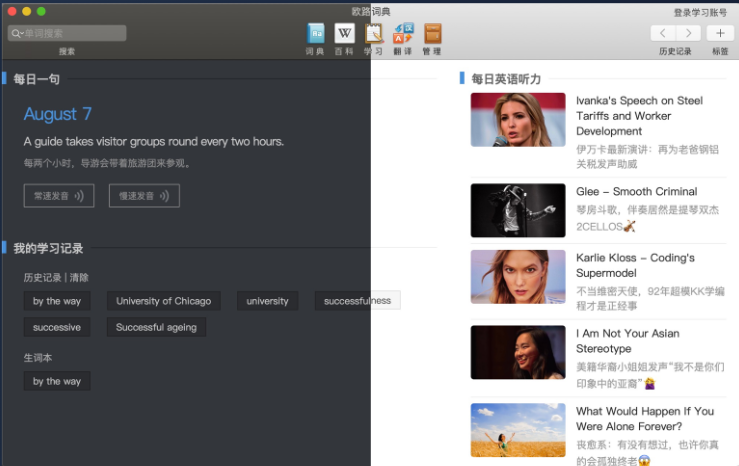This screenshot has height=466, width=739.
Task: Add a new tab with plus button
Action: [720, 33]
